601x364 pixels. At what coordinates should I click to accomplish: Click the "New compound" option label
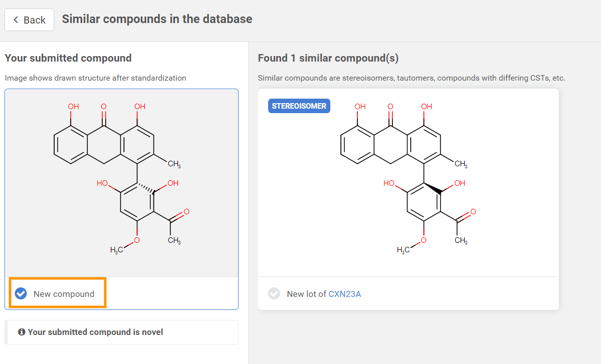64,294
